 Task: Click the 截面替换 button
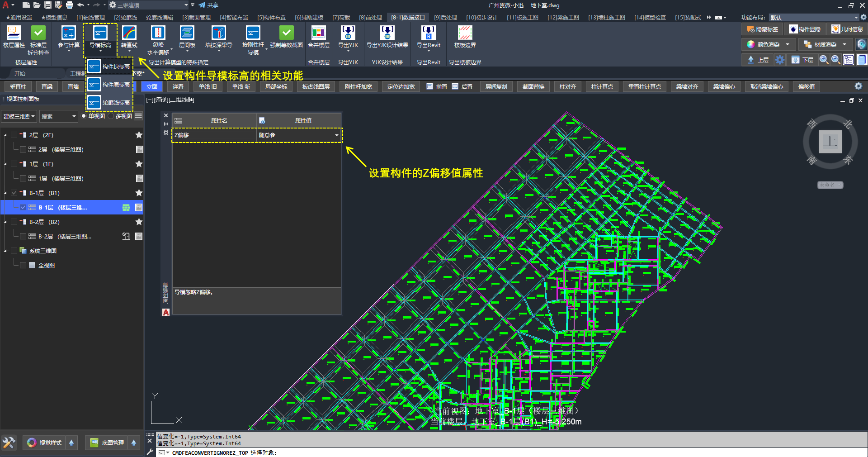tap(533, 86)
